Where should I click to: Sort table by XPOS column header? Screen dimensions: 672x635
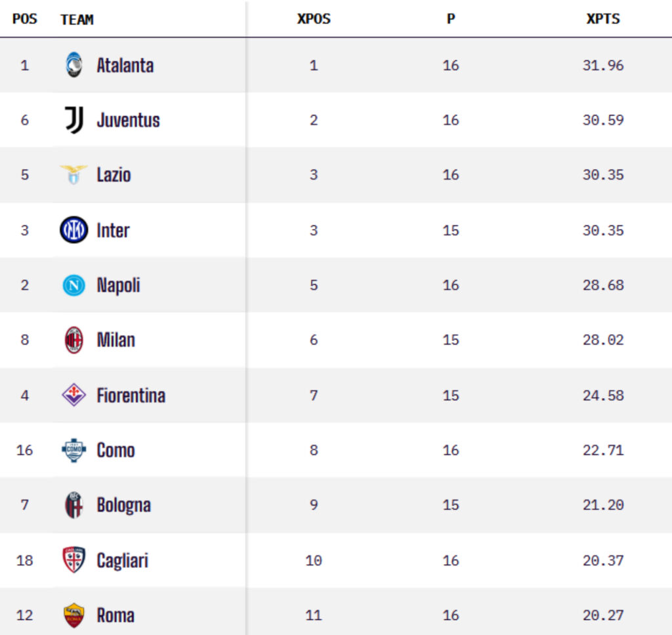click(x=314, y=19)
